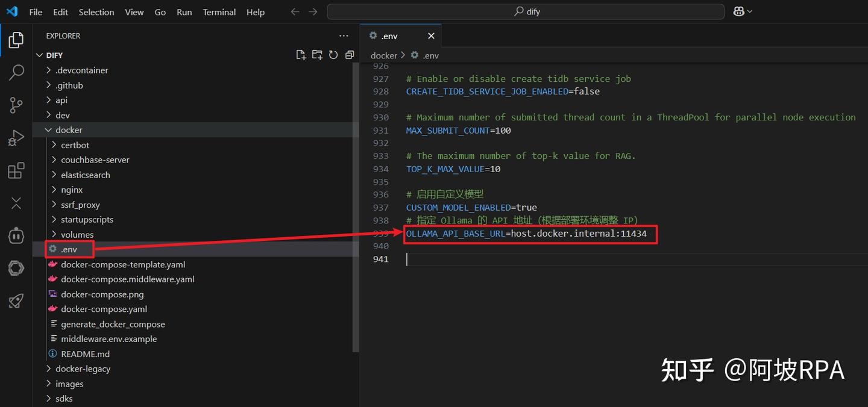Click the New File icon in Explorer
This screenshot has height=407, width=868.
(301, 55)
